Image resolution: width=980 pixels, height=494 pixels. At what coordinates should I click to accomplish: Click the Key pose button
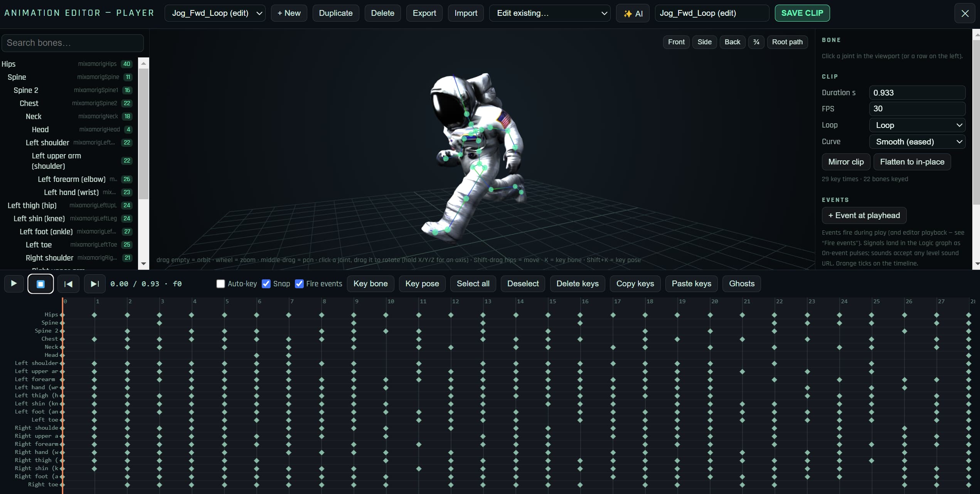(x=422, y=284)
